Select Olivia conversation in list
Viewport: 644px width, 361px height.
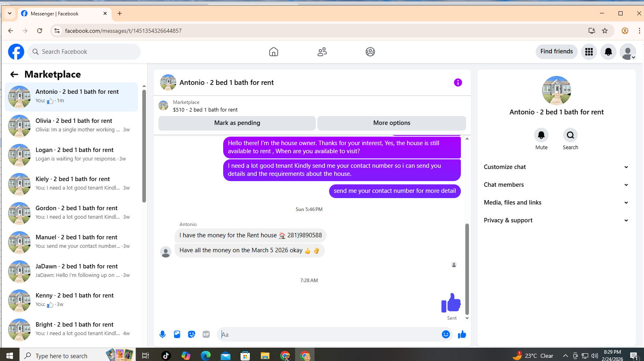pyautogui.click(x=71, y=126)
